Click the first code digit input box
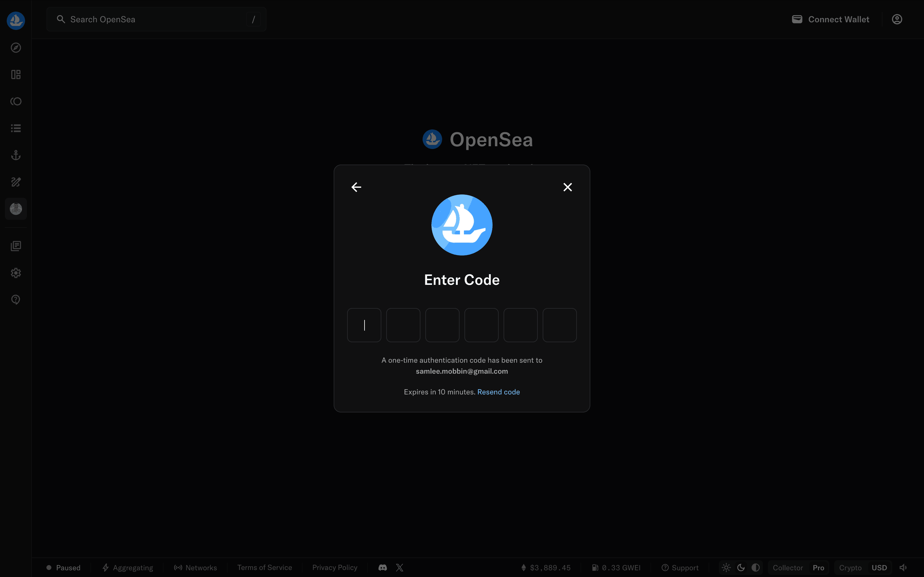This screenshot has height=577, width=924. click(364, 325)
